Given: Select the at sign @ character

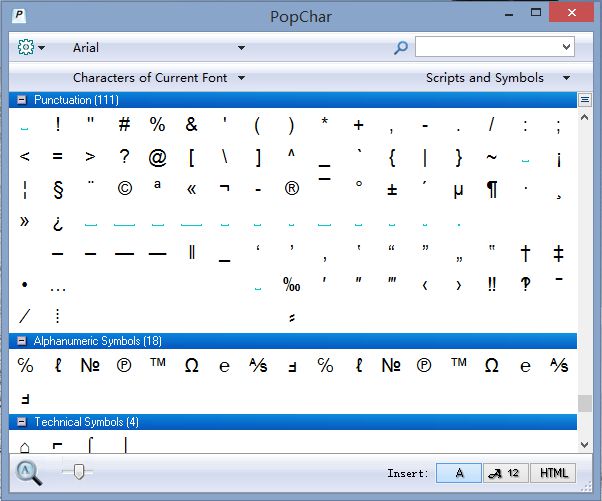Looking at the screenshot, I should tap(157, 157).
